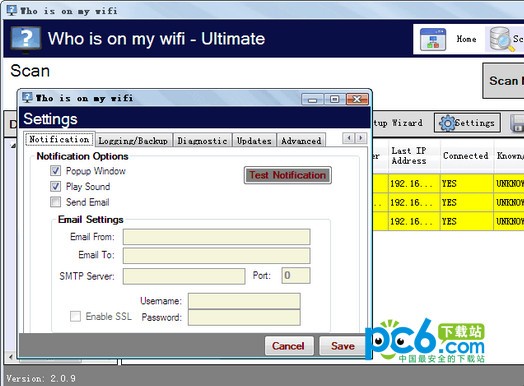Open the Advanced tab
Viewport: 524px width, 386px height.
(301, 141)
